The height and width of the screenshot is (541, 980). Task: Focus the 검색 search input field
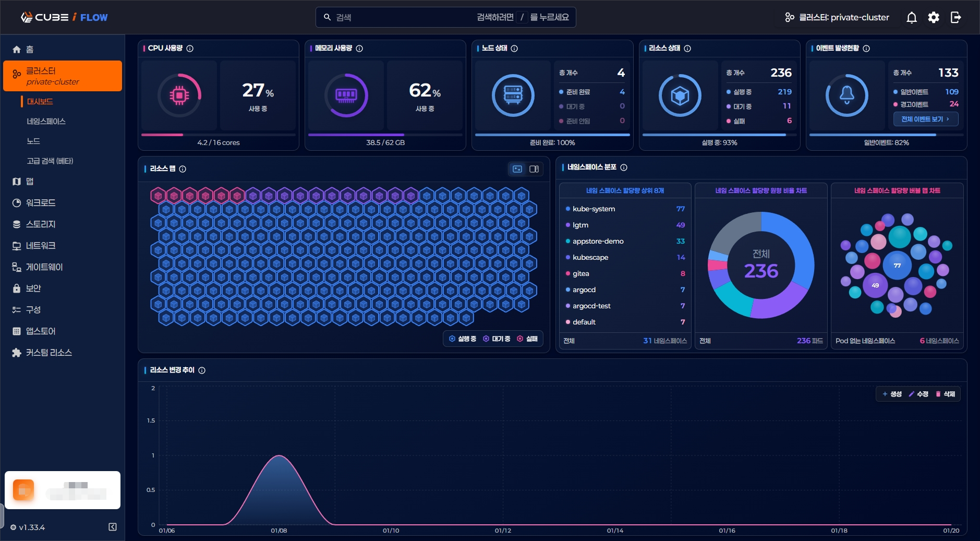point(446,17)
